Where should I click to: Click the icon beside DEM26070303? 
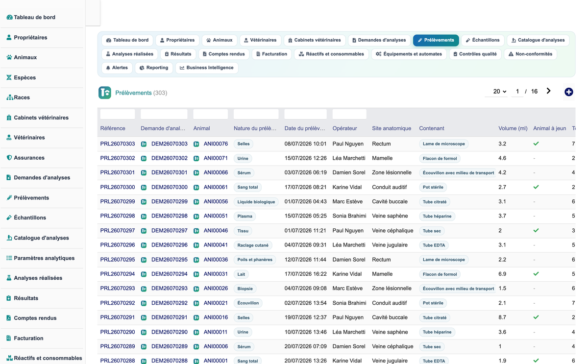[144, 144]
